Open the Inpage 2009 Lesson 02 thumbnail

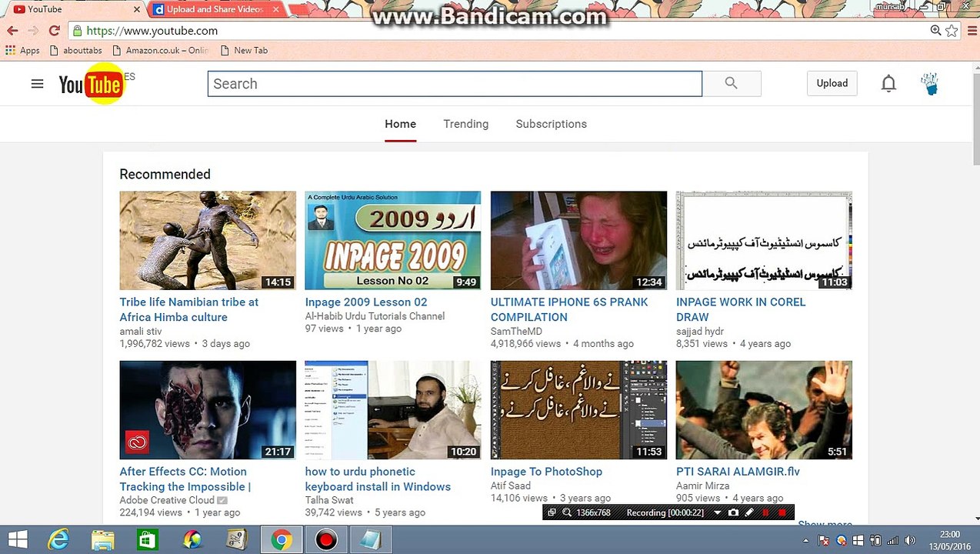click(393, 240)
